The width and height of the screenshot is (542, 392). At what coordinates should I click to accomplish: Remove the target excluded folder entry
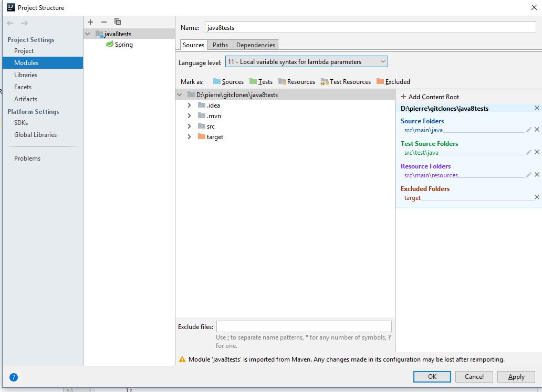[537, 197]
